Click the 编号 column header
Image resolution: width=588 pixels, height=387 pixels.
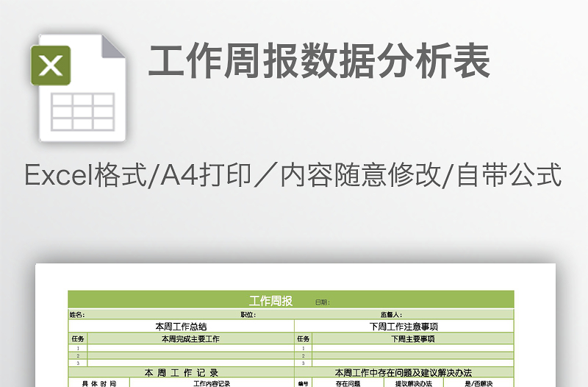[304, 383]
